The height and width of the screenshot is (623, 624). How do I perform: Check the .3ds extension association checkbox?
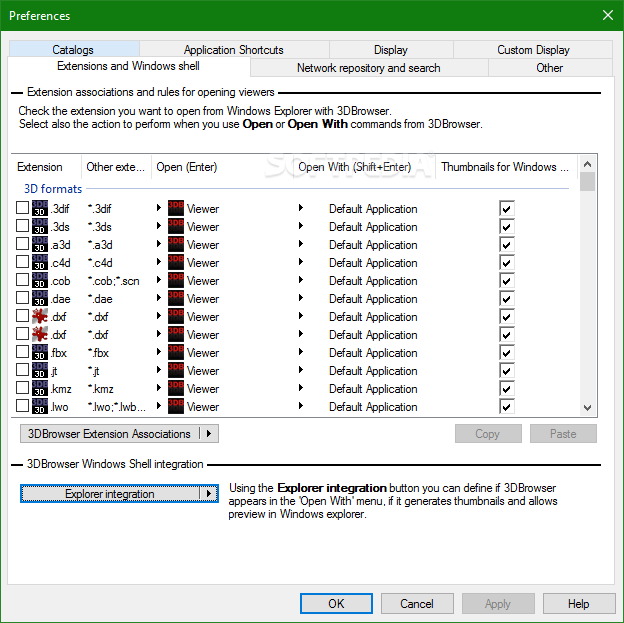[x=22, y=225]
